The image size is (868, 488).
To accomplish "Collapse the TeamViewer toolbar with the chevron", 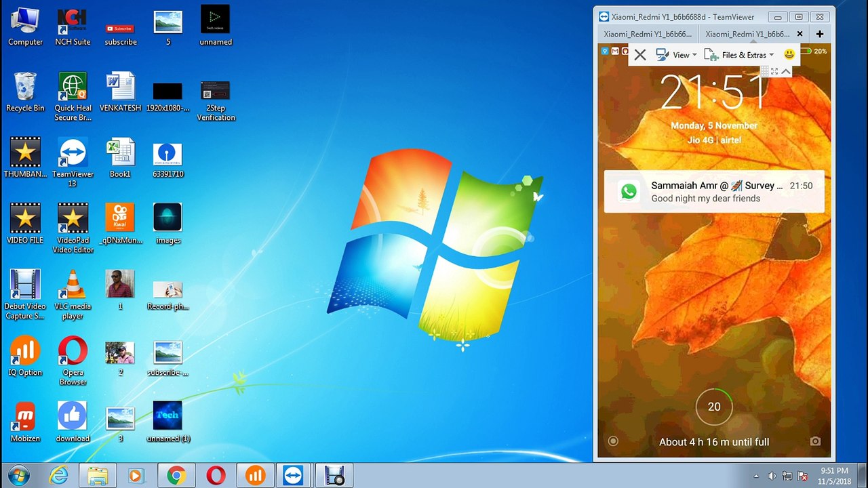I will coord(786,71).
